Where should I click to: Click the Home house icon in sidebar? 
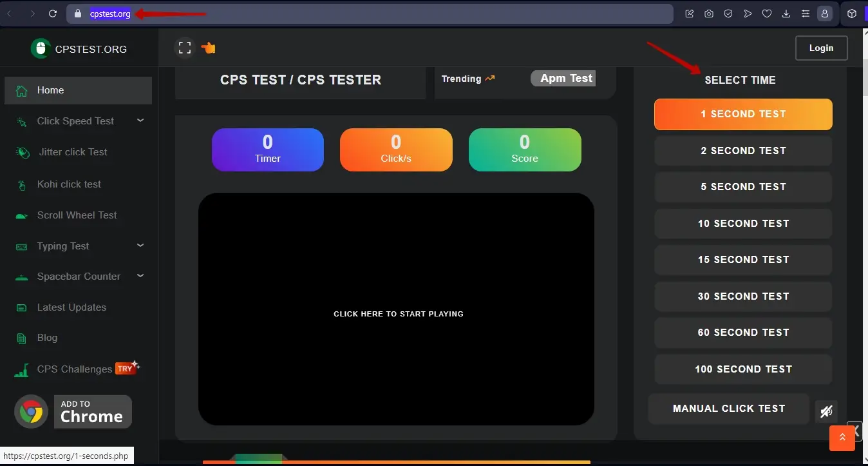click(x=22, y=91)
